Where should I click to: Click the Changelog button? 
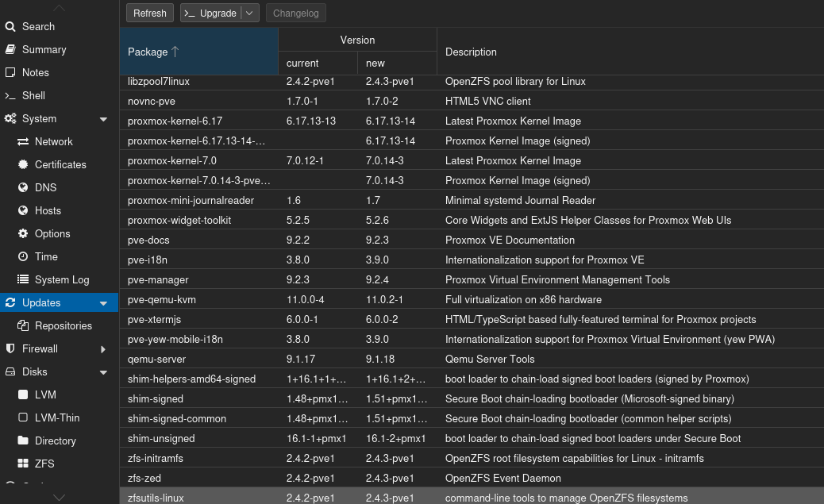coord(296,13)
